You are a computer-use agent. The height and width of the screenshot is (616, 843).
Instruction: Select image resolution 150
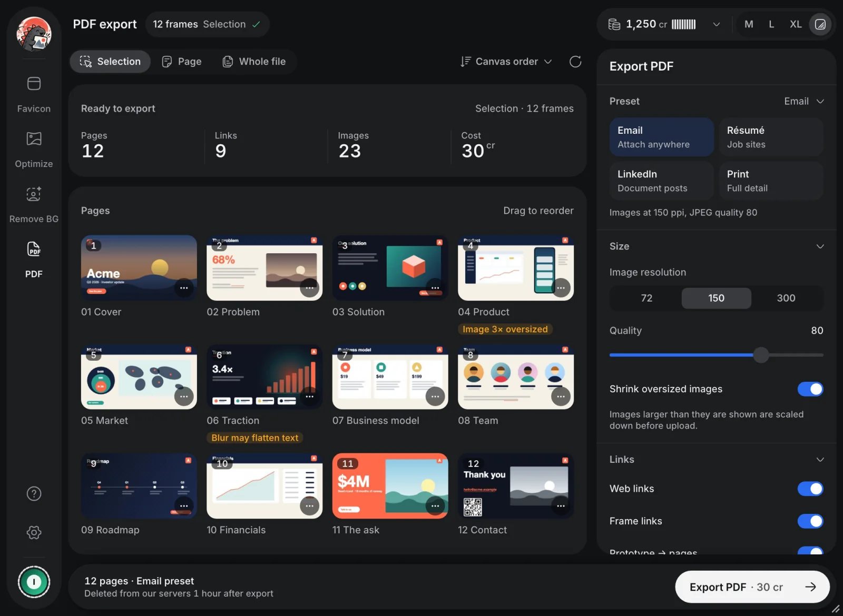(x=717, y=298)
